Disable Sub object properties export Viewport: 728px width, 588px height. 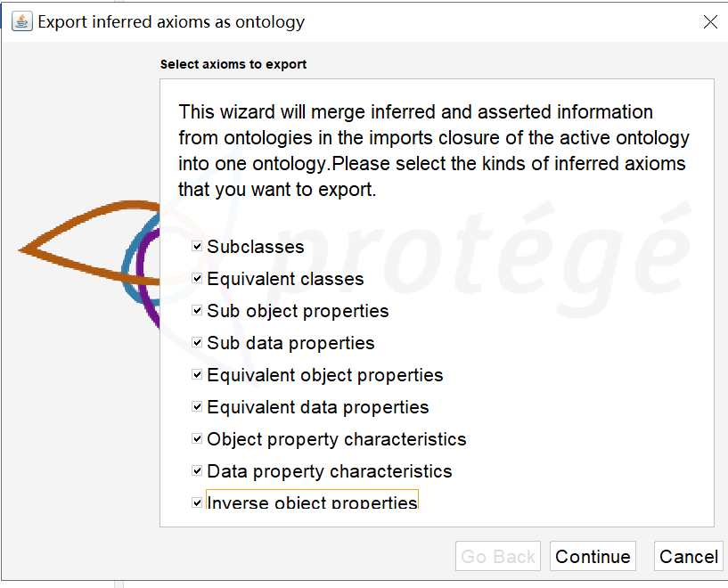pyautogui.click(x=197, y=310)
